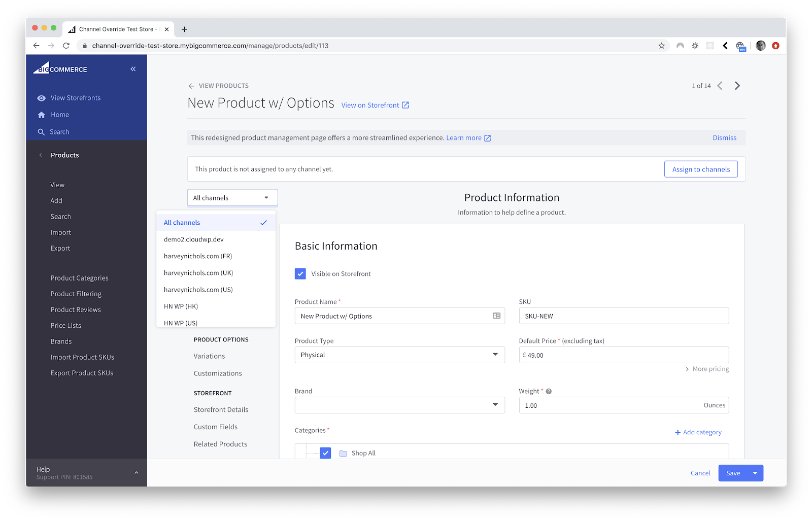Click the magnifier icon in sidebar Search
The width and height of the screenshot is (812, 521).
41,132
